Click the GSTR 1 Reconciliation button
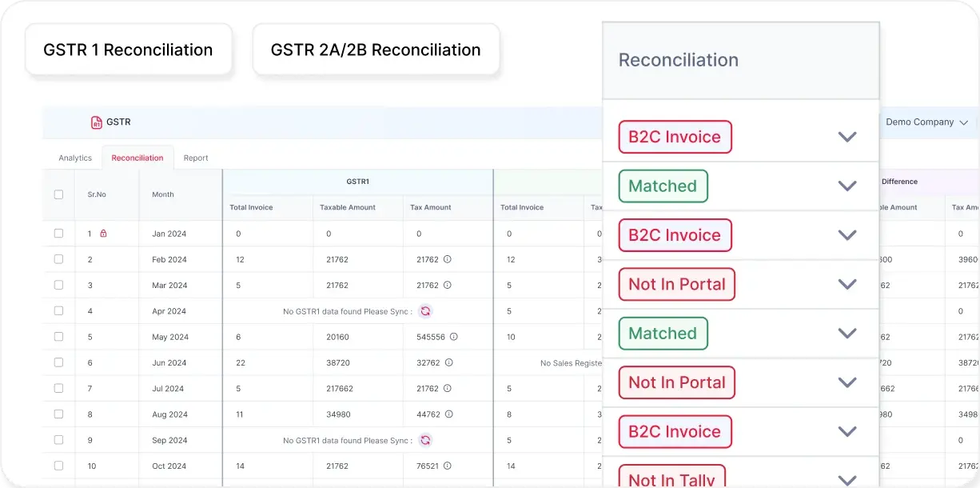Viewport: 980px width, 488px height. tap(129, 50)
